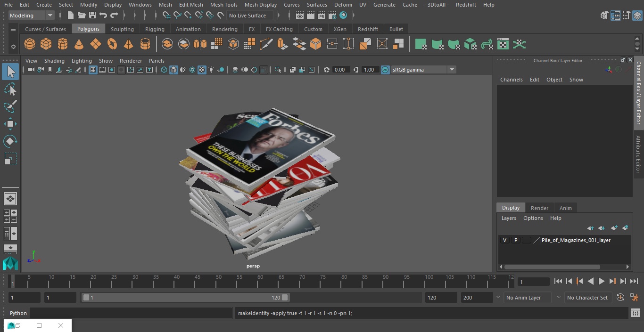Screen dimensions: 644x332
Task: Toggle isolate select in viewport toolbar
Action: click(278, 70)
